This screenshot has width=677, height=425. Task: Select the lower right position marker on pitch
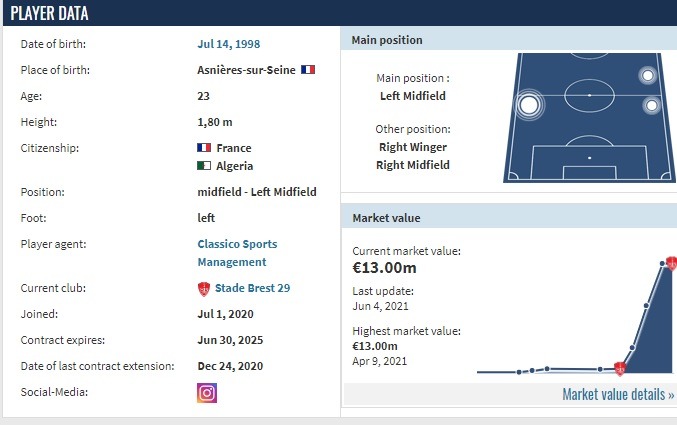652,105
